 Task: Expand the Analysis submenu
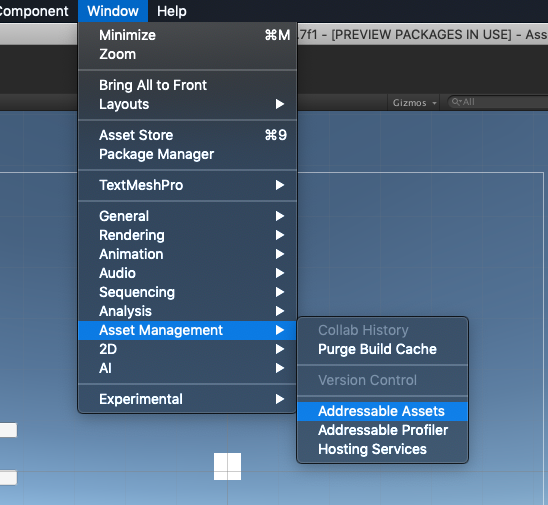pos(187,311)
